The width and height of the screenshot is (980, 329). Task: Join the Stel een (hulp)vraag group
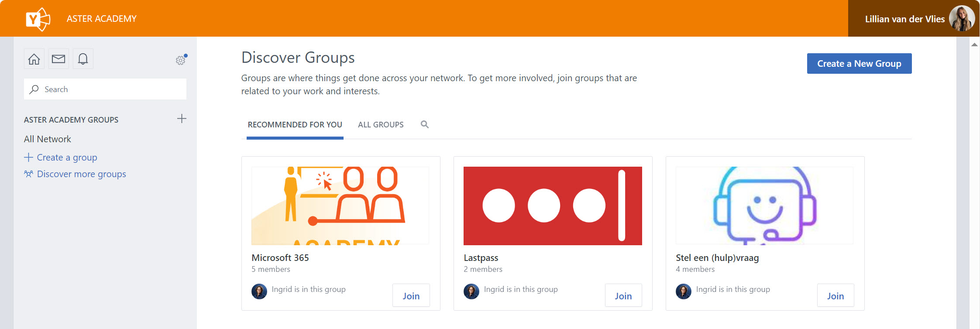tap(835, 296)
